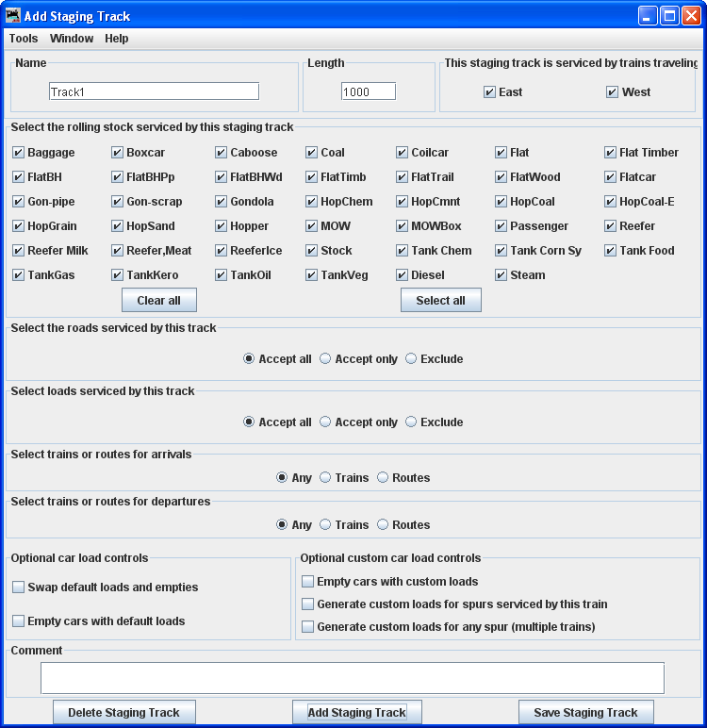Viewport: 707px width, 728px height.
Task: Click the Save Staging Track button
Action: pyautogui.click(x=585, y=713)
